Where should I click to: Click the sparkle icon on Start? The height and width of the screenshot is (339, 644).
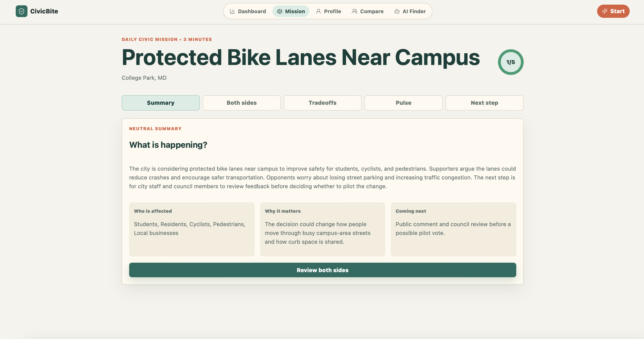coord(605,11)
